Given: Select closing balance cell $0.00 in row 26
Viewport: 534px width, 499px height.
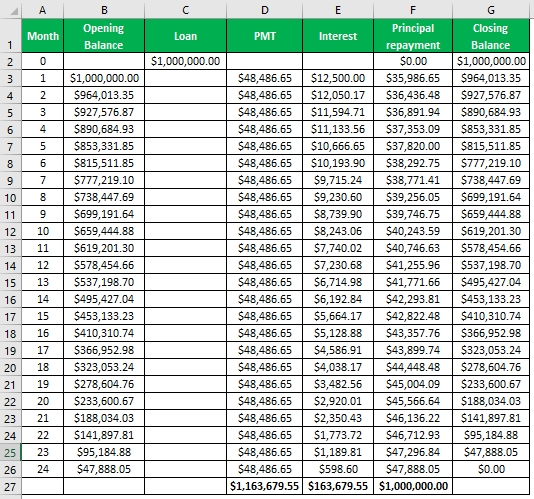Looking at the screenshot, I should (491, 469).
